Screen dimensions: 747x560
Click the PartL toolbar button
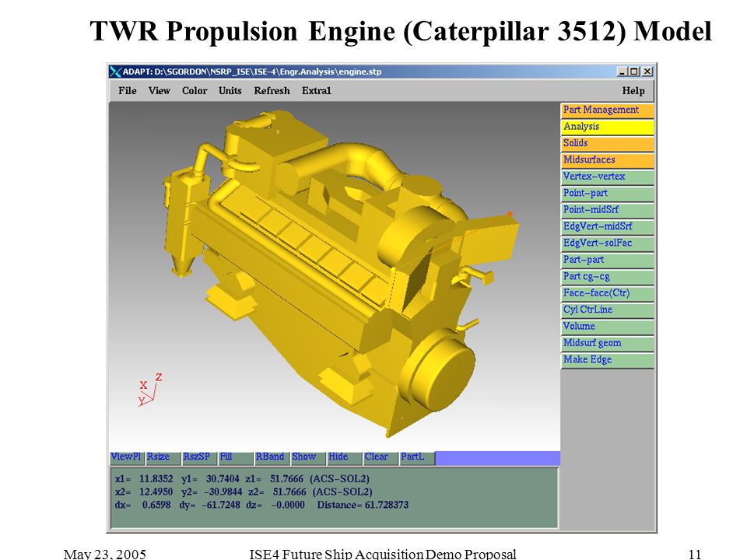(x=416, y=457)
